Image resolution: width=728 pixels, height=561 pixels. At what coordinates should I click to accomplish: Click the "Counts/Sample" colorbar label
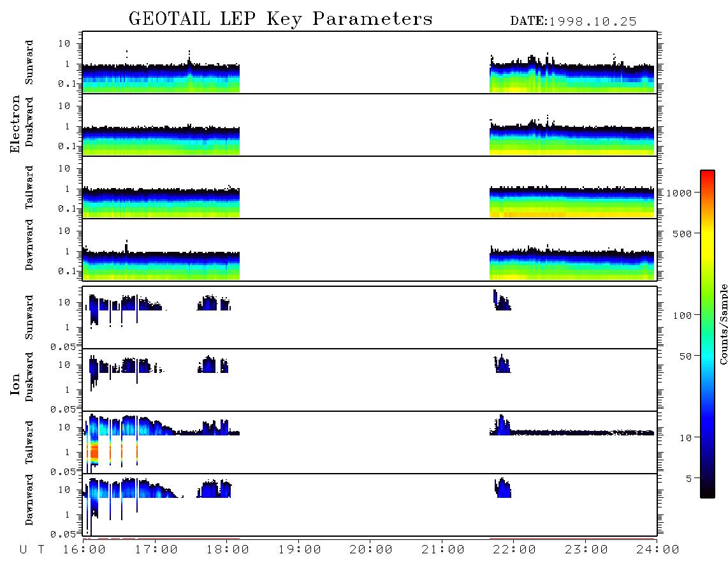723,324
